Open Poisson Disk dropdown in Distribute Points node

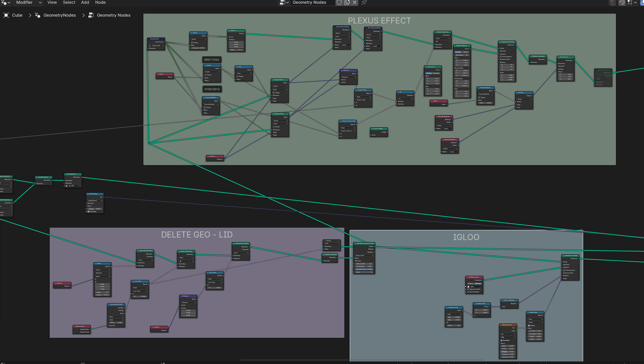point(364,256)
